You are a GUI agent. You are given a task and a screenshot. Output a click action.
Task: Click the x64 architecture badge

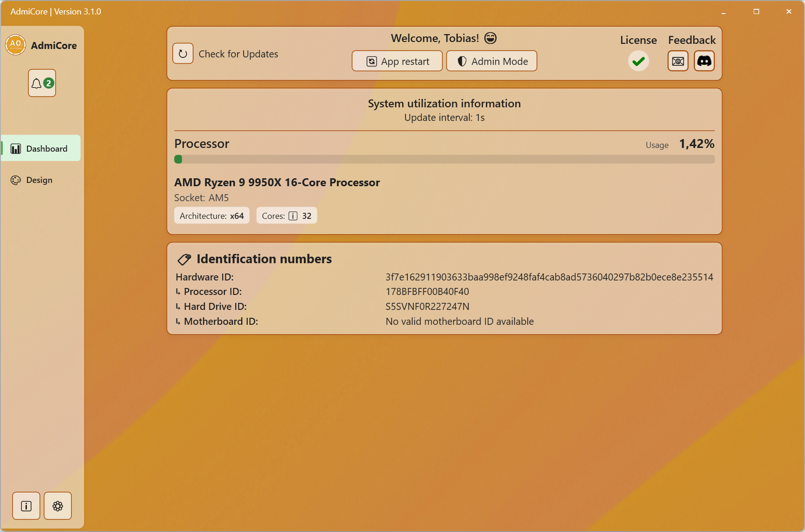[x=211, y=215]
